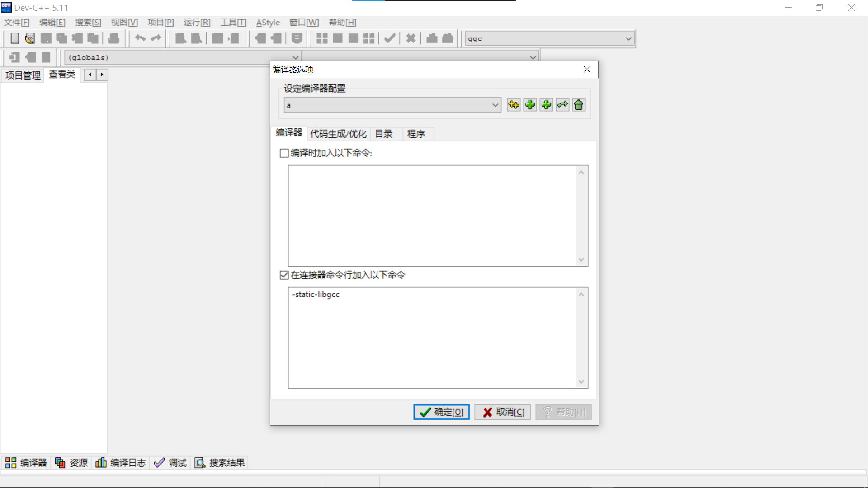Switch to the 目录 tab
This screenshot has height=488, width=868.
point(384,134)
